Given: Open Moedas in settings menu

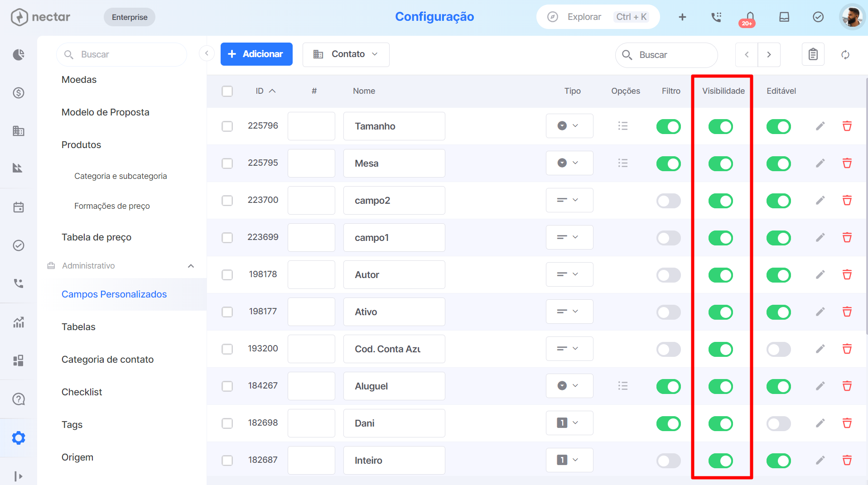Looking at the screenshot, I should point(79,80).
